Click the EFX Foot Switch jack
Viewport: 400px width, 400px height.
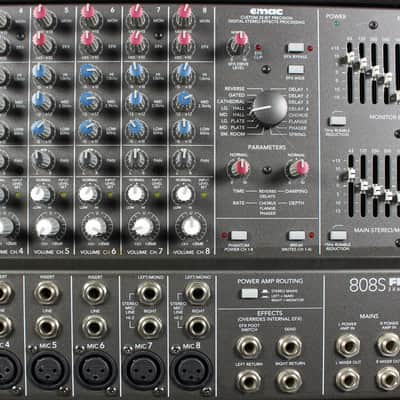pyautogui.click(x=249, y=347)
